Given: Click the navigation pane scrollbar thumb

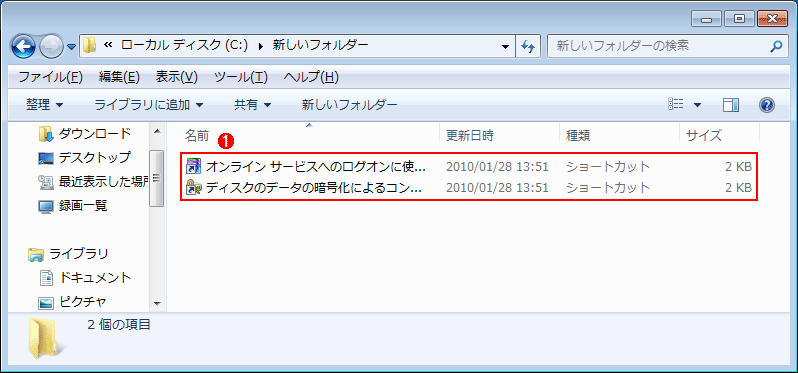Looking at the screenshot, I should coord(157,178).
